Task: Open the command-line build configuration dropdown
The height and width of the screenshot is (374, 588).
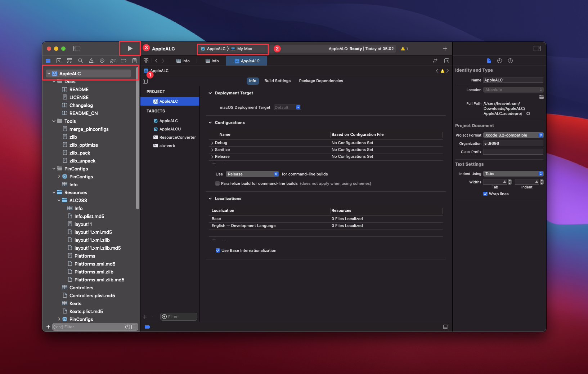Action: point(252,174)
